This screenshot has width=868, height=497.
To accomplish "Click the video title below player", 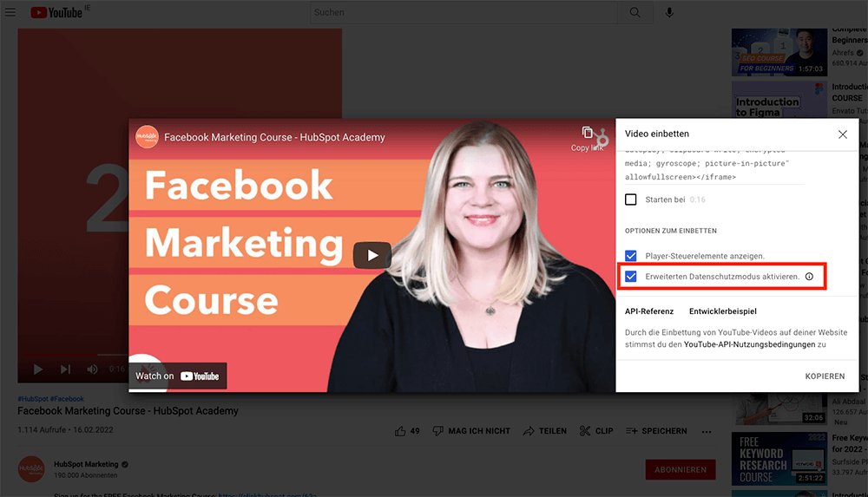I will [128, 411].
